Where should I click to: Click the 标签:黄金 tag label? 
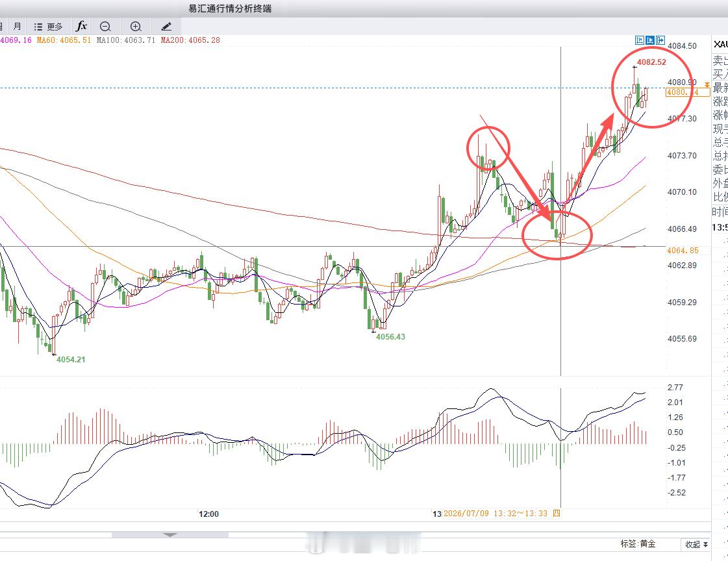click(638, 543)
